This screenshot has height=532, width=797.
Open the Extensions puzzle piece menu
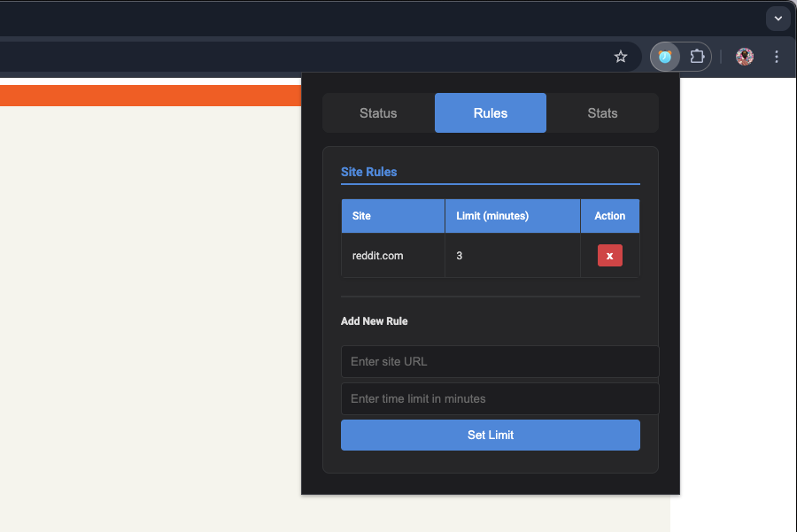coord(697,57)
